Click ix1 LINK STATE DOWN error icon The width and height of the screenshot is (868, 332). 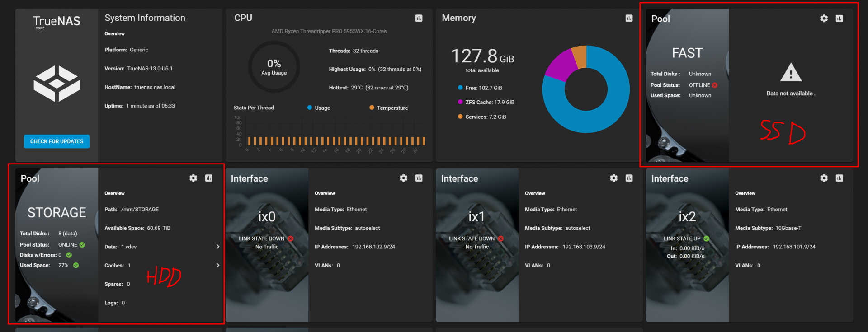click(x=500, y=238)
